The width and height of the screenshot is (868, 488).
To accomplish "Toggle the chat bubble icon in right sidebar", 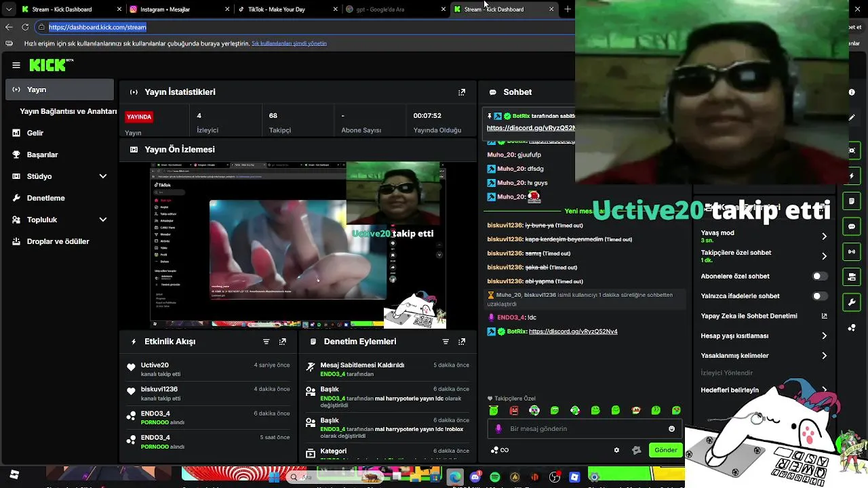I will pyautogui.click(x=852, y=226).
